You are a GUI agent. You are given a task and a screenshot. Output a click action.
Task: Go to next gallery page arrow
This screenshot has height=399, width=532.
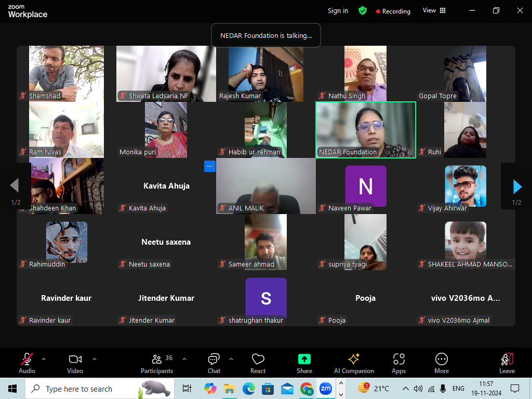pos(517,187)
